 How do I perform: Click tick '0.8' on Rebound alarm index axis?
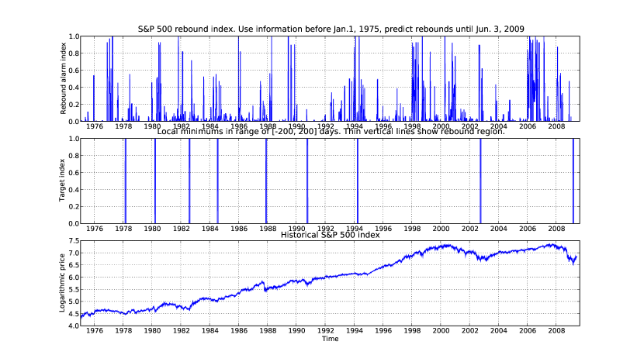pos(74,53)
